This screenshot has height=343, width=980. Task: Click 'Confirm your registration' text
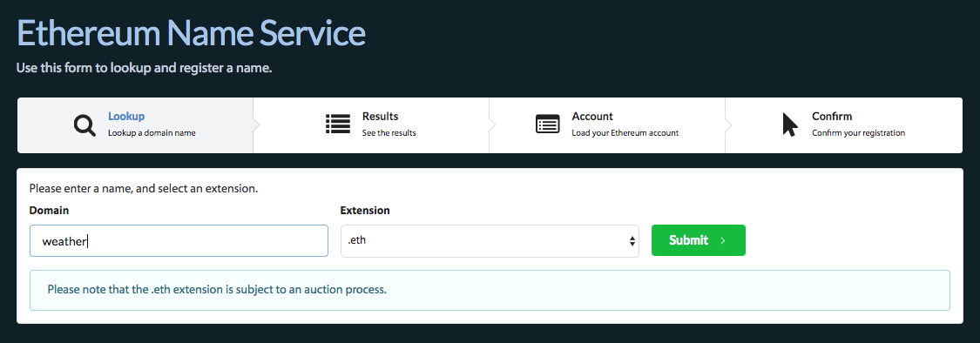858,132
